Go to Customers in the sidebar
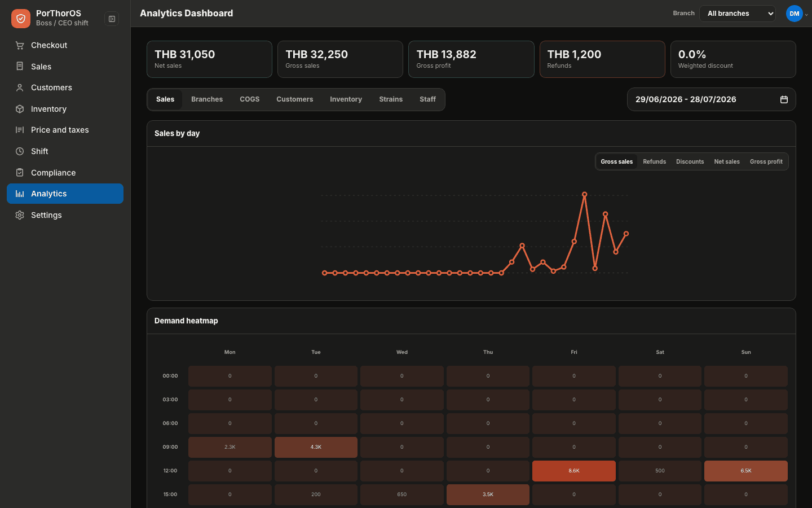This screenshot has width=812, height=508. click(x=65, y=87)
